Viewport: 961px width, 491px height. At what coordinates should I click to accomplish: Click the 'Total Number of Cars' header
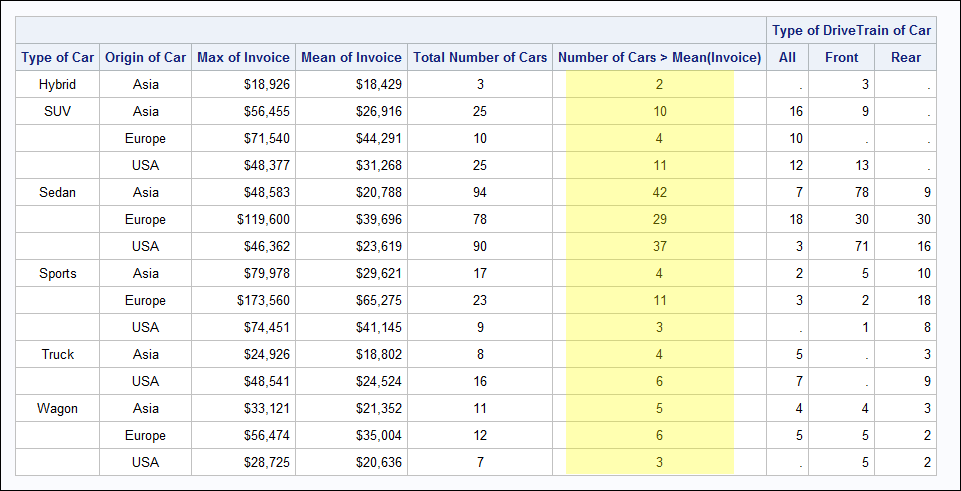tap(480, 57)
